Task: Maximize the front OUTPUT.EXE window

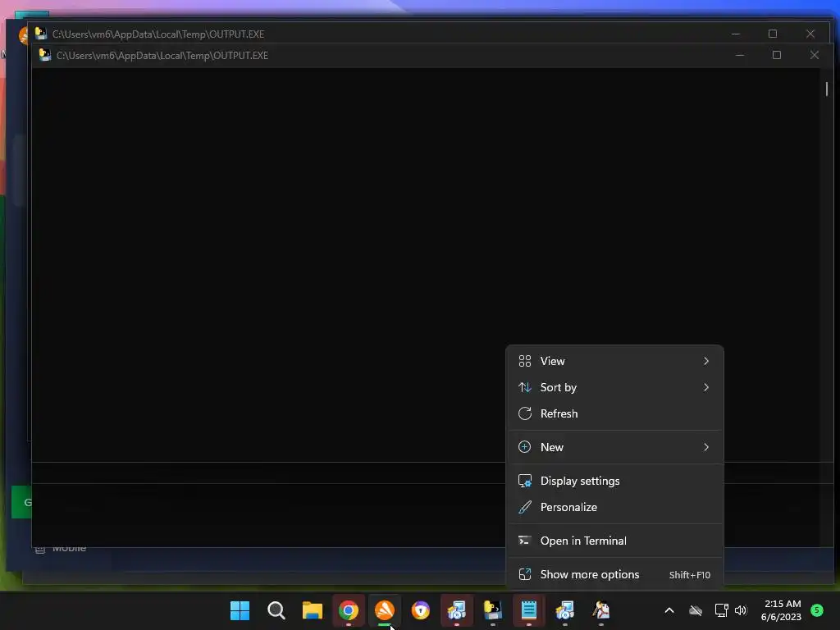Action: (777, 55)
